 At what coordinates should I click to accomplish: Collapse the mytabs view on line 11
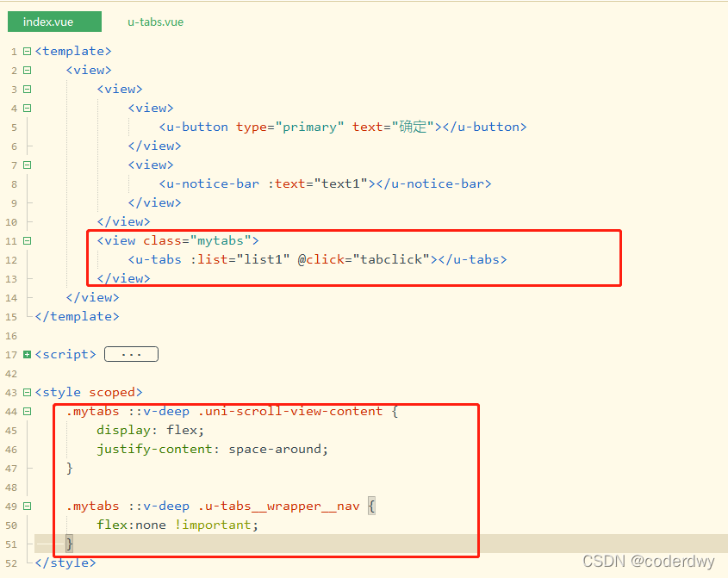(x=28, y=241)
